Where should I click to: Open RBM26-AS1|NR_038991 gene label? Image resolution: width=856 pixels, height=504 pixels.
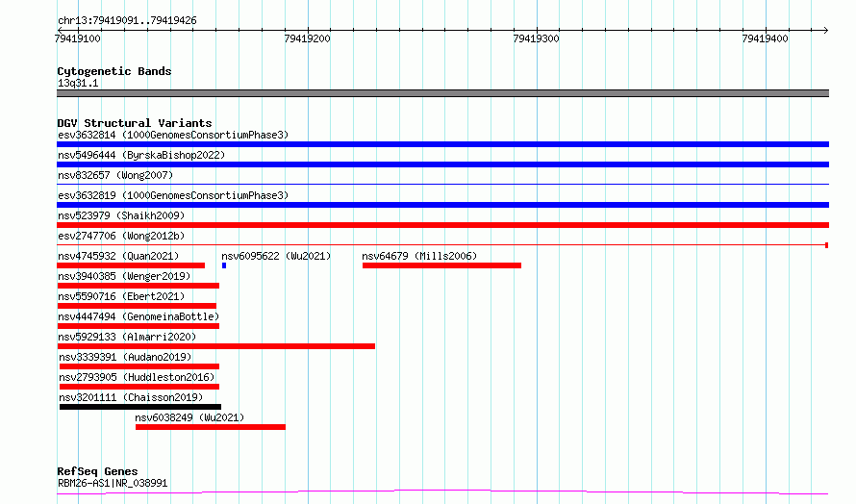pos(113,483)
